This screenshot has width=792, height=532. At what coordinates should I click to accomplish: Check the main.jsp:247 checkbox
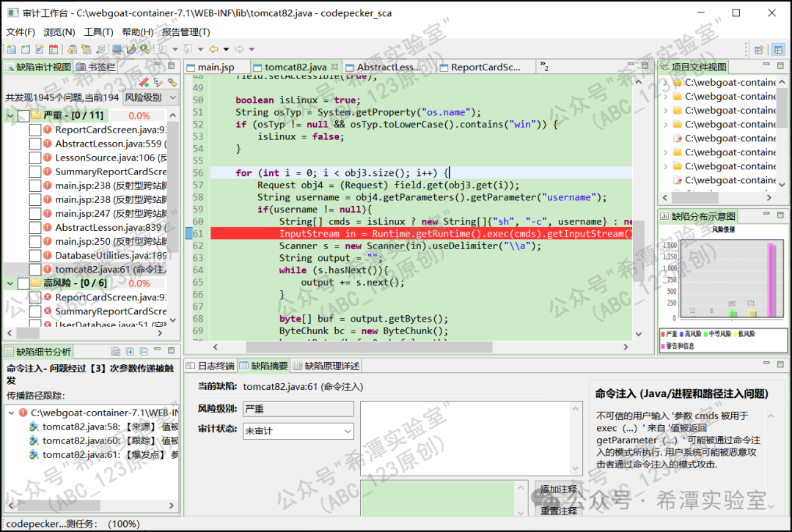pos(35,213)
